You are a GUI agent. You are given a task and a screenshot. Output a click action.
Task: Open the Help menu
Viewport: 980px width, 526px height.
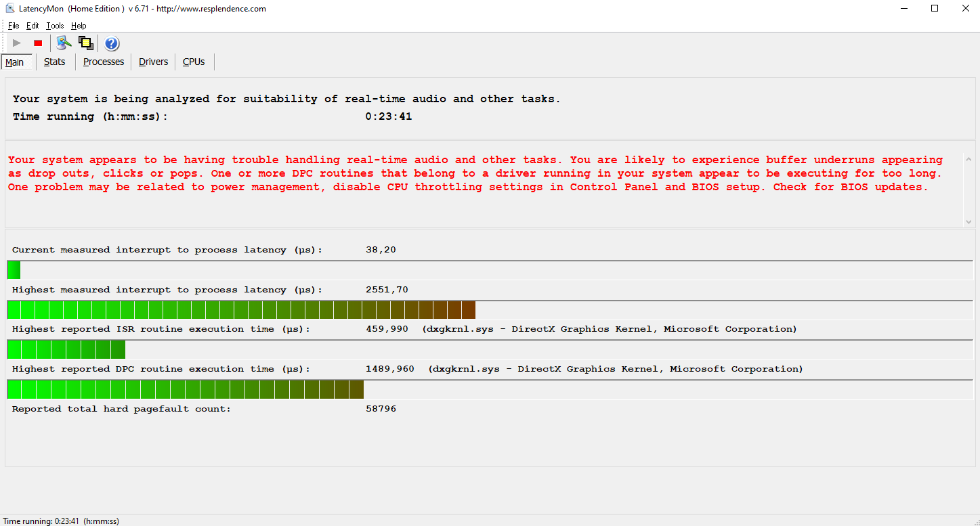tap(79, 26)
